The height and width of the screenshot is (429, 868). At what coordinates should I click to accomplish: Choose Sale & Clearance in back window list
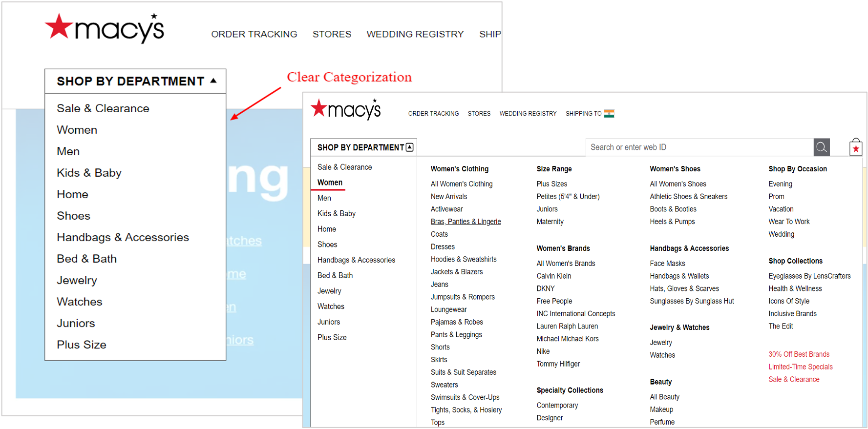(103, 108)
